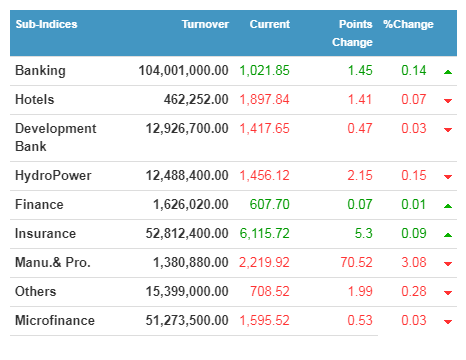Screen dimensions: 466x360
Task: Open the Banking sub-index row label
Action: (40, 71)
